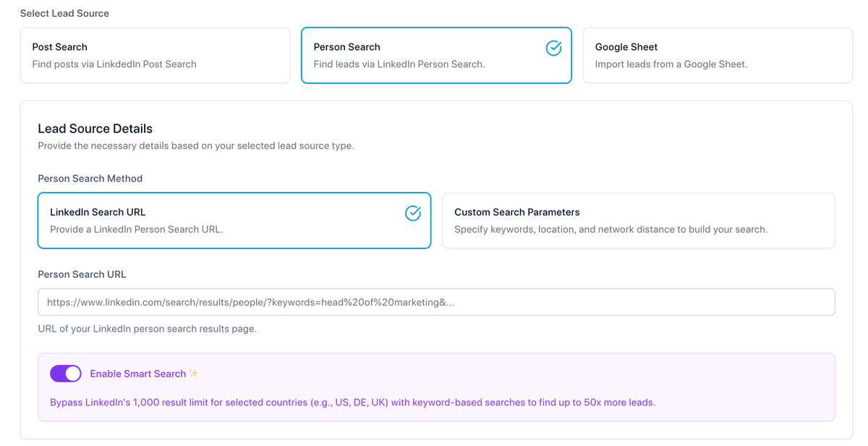Click 'Find leads via LinkedIn Person Search.' text
This screenshot has height=446, width=868.
[399, 64]
